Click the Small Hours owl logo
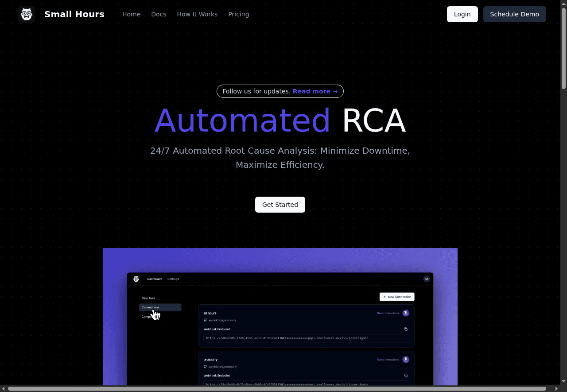This screenshot has width=567, height=392. 27,14
